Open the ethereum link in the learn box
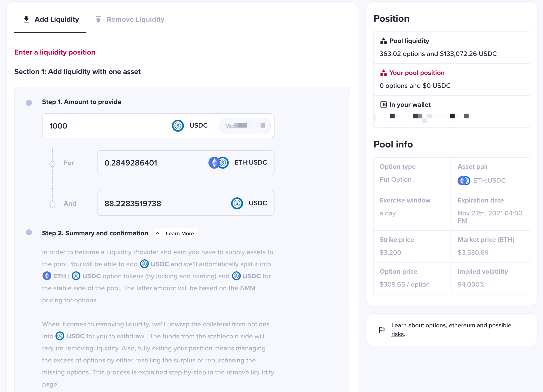This screenshot has width=543, height=392. pos(462,325)
